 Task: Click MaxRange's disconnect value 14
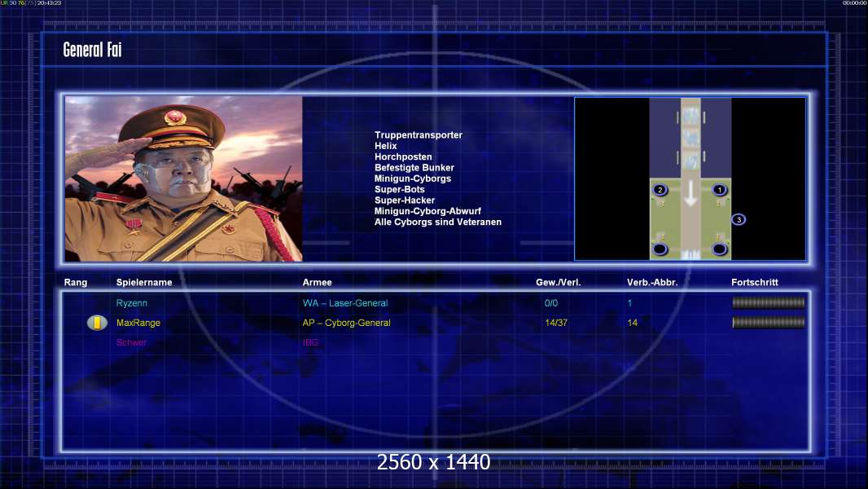(632, 323)
